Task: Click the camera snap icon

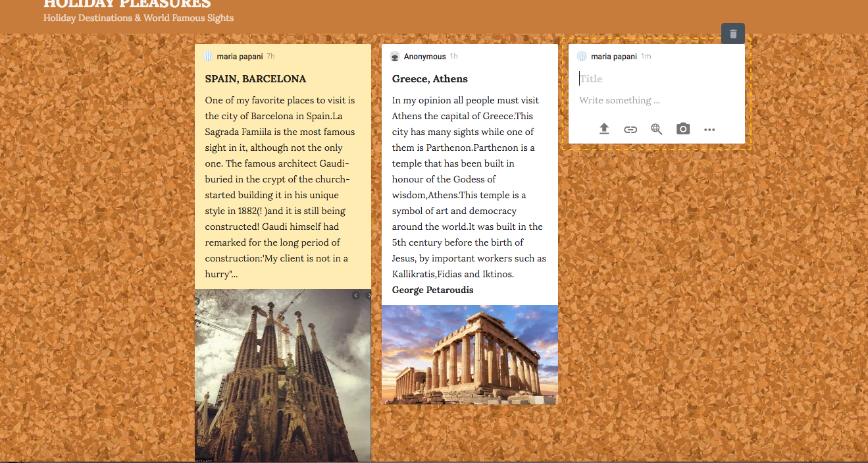Action: coord(683,129)
